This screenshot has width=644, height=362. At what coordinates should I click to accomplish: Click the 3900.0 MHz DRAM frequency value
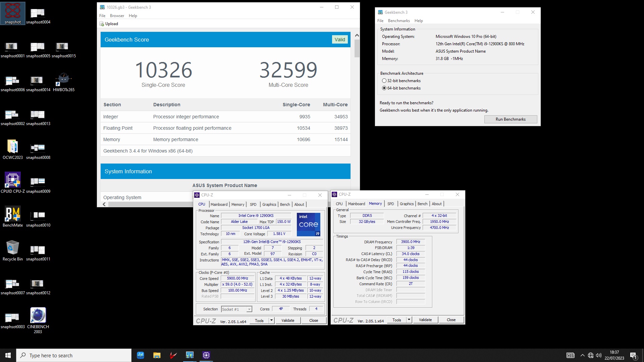[411, 242]
